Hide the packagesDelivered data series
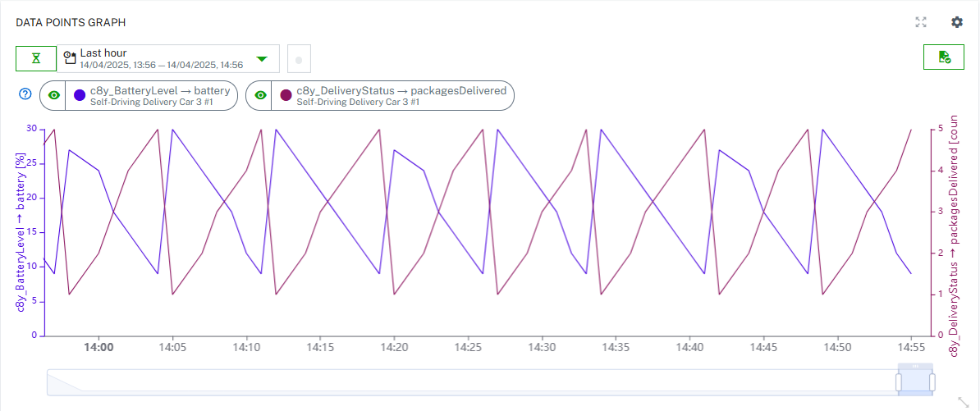This screenshot has height=411, width=980. [x=260, y=95]
